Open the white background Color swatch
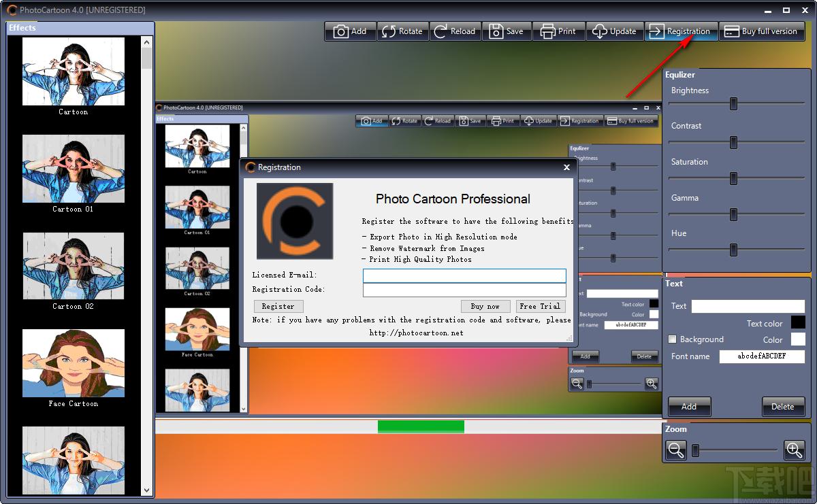Viewport: 817px width, 504px height. tap(798, 339)
